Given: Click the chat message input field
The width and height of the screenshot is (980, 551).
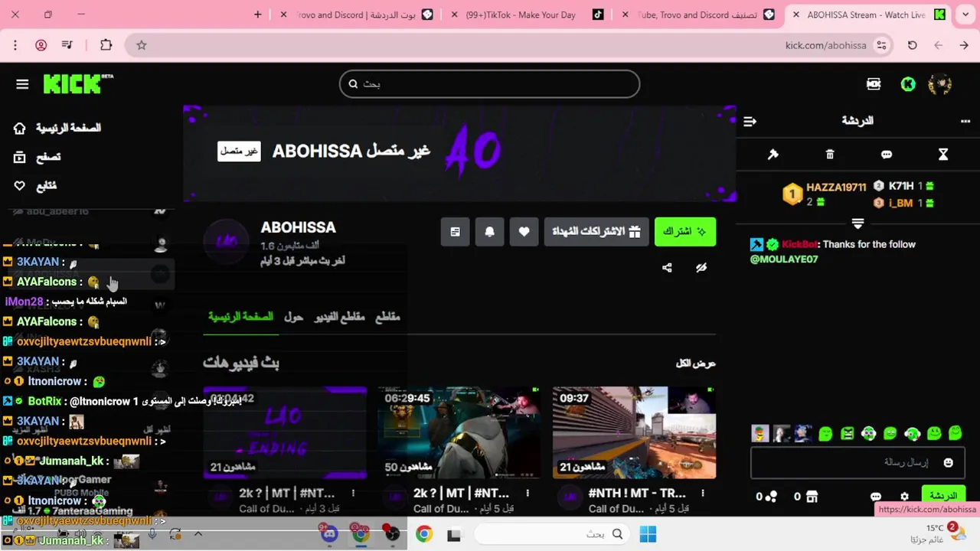Looking at the screenshot, I should (x=857, y=463).
